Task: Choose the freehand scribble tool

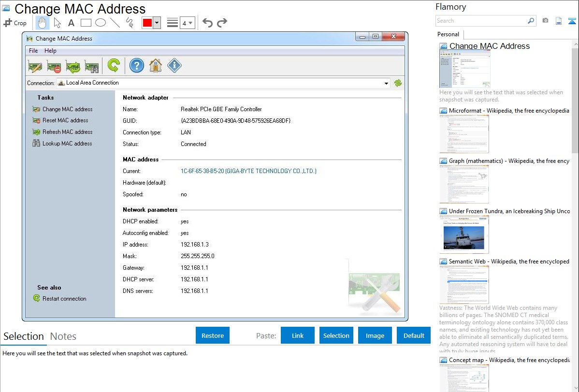Action: click(x=130, y=23)
